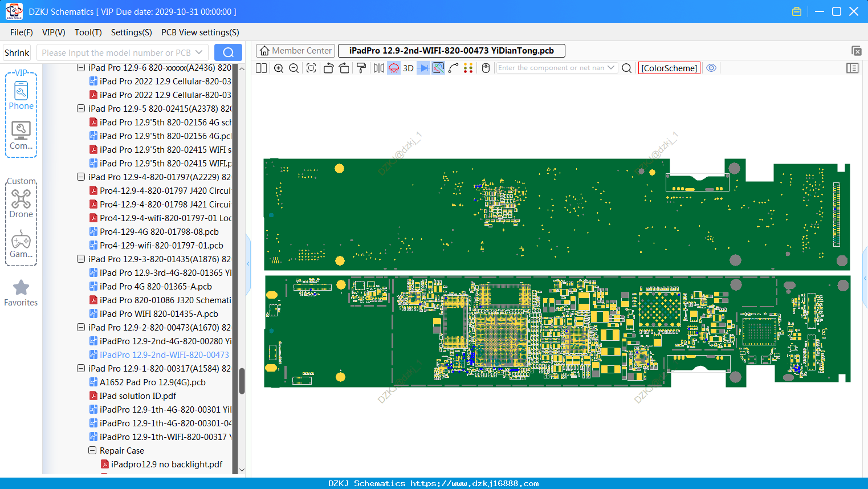Image resolution: width=868 pixels, height=489 pixels.
Task: Open the Computer repair category
Action: click(21, 136)
